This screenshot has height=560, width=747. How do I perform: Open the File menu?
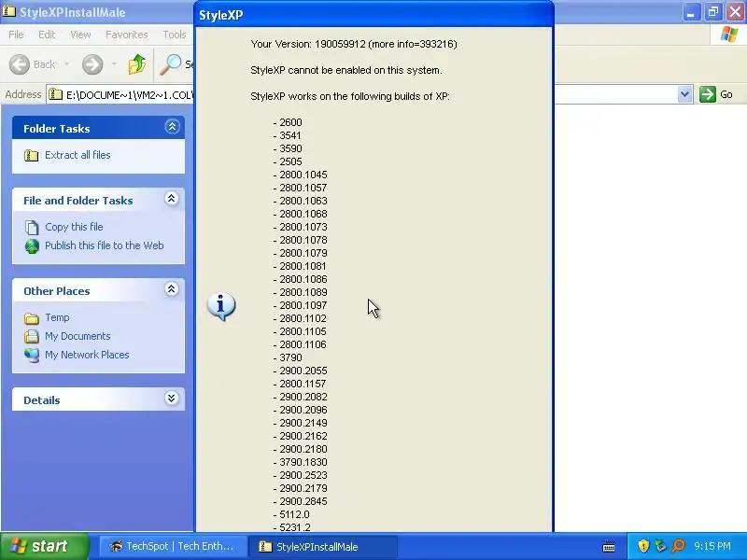tap(16, 35)
